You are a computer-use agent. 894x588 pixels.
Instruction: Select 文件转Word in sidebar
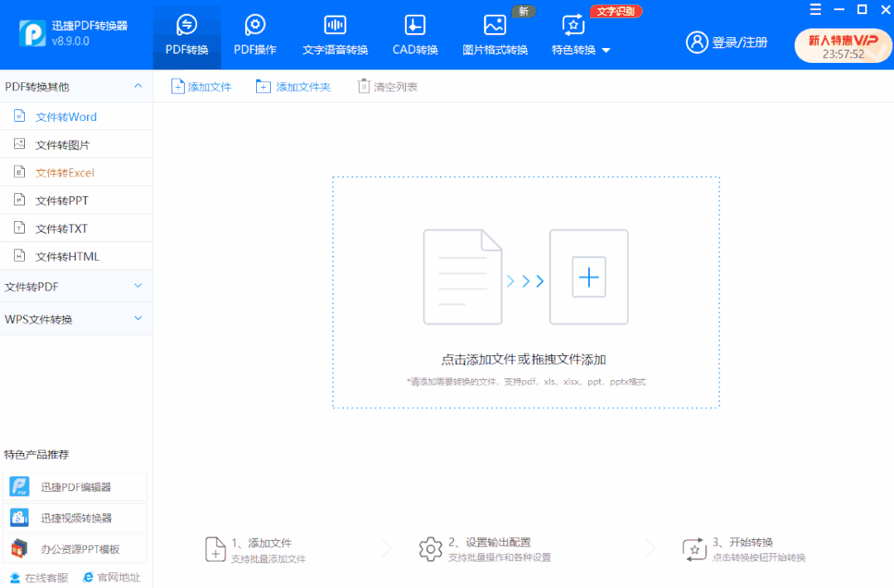76,117
